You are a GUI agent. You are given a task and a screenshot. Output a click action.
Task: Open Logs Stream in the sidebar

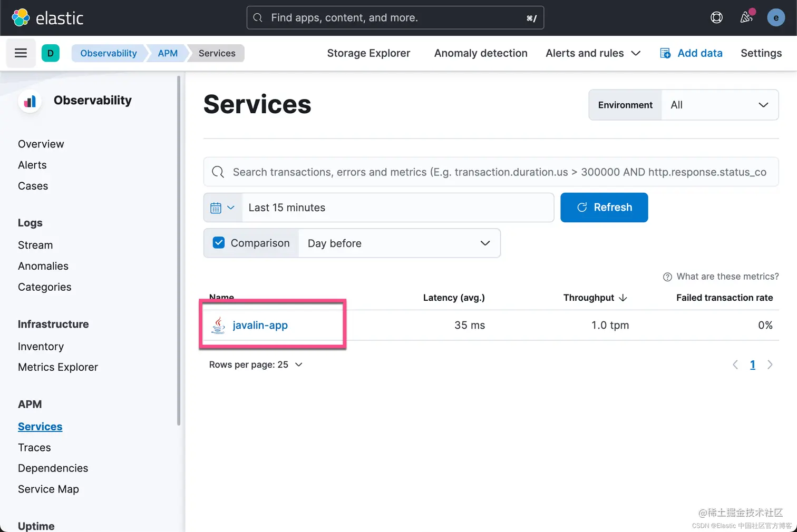pyautogui.click(x=35, y=245)
